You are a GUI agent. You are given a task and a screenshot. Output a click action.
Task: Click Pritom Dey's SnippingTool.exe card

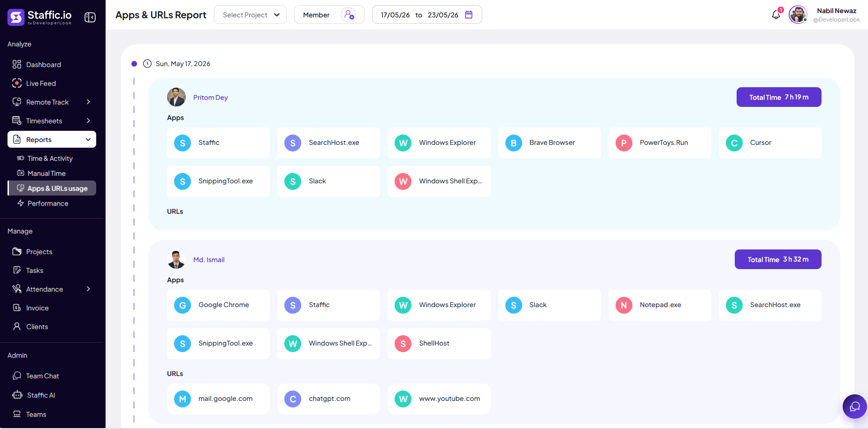pyautogui.click(x=218, y=181)
